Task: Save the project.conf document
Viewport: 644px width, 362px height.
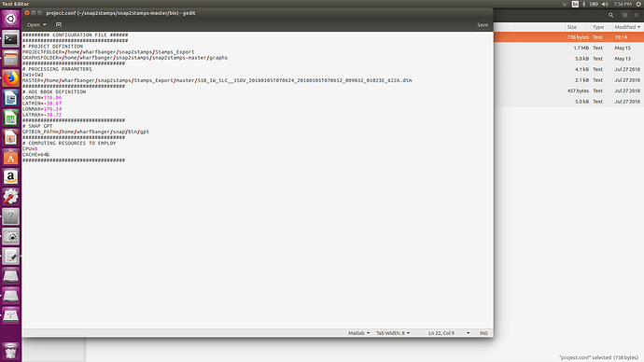Action: 483,24
